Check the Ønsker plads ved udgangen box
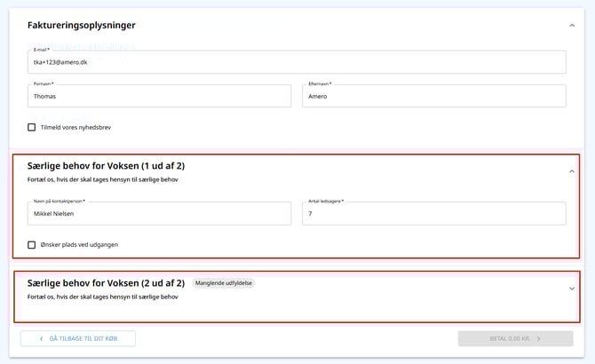595x364 pixels. pos(32,245)
